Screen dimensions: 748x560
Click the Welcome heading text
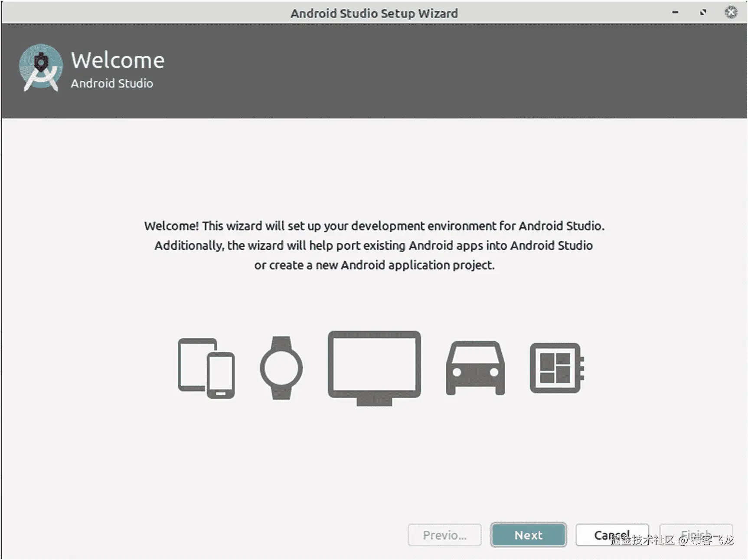[118, 60]
